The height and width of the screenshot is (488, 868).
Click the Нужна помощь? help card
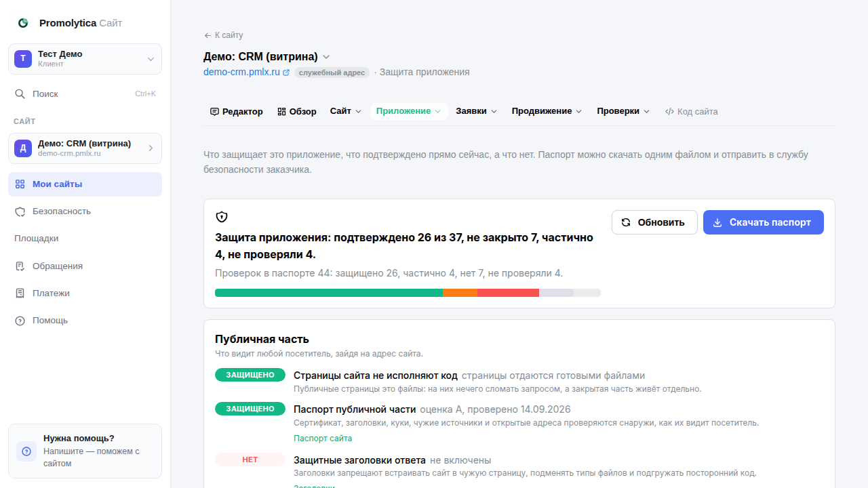coord(85,451)
